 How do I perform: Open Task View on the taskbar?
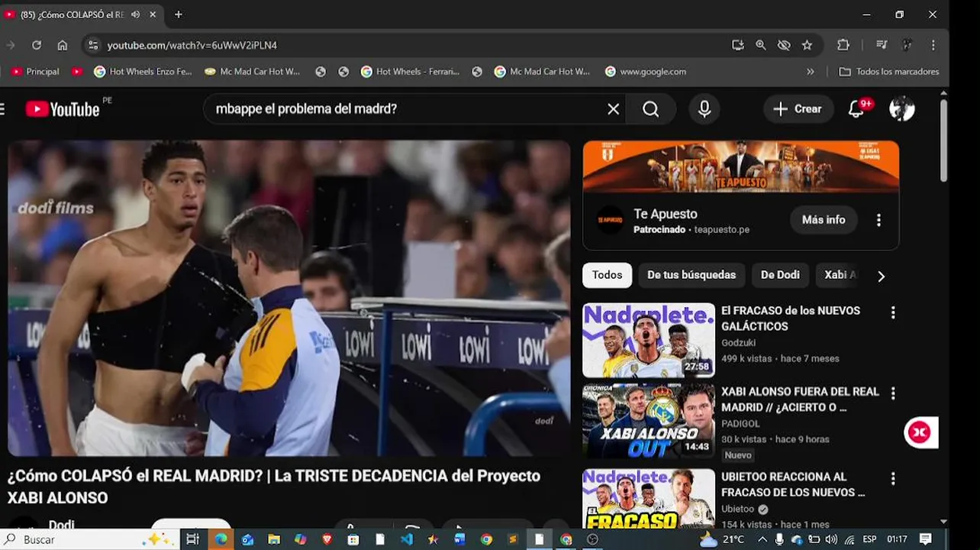tap(192, 539)
